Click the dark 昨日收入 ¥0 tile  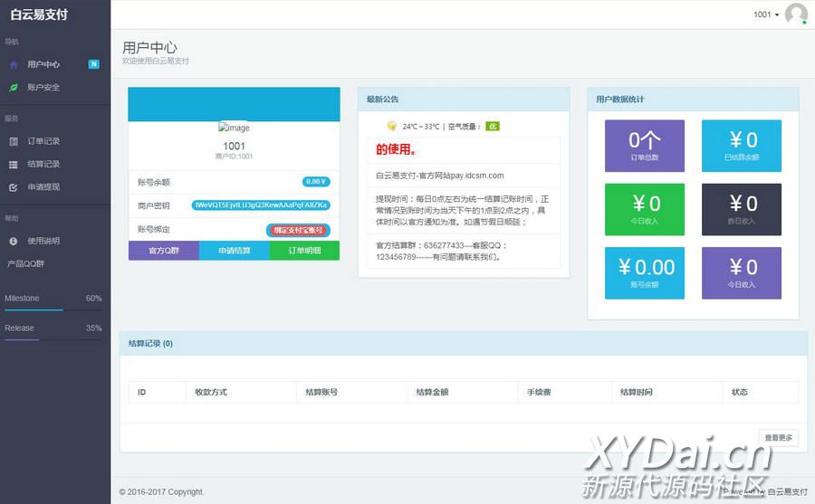tap(742, 209)
